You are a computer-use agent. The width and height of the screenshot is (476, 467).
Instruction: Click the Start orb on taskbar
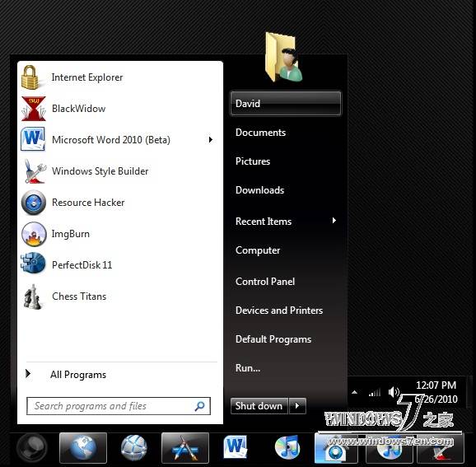[x=31, y=448]
